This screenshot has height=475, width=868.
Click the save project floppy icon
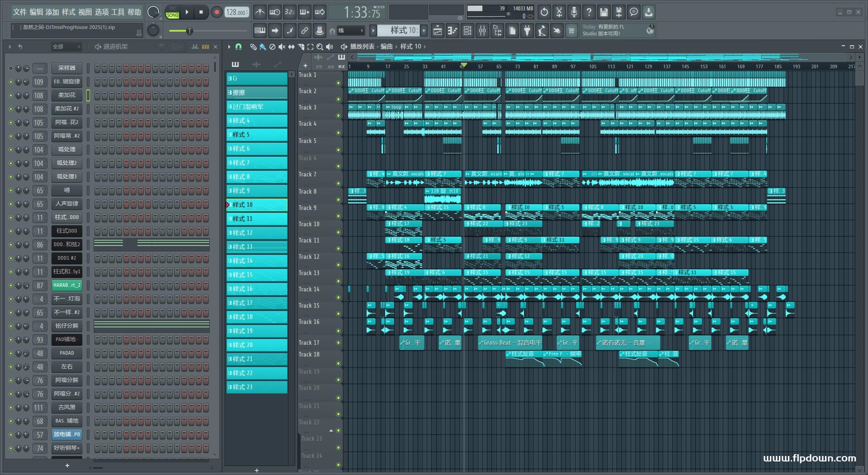click(x=604, y=12)
